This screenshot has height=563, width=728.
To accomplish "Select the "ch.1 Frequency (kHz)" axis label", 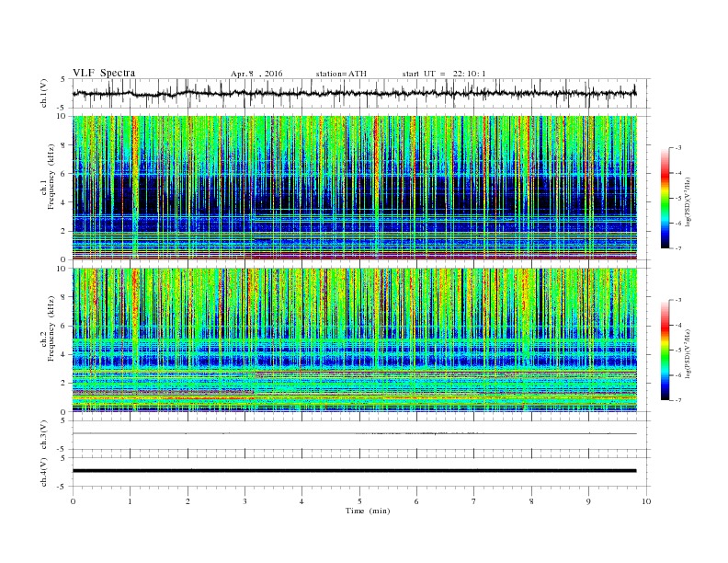I will pyautogui.click(x=48, y=188).
